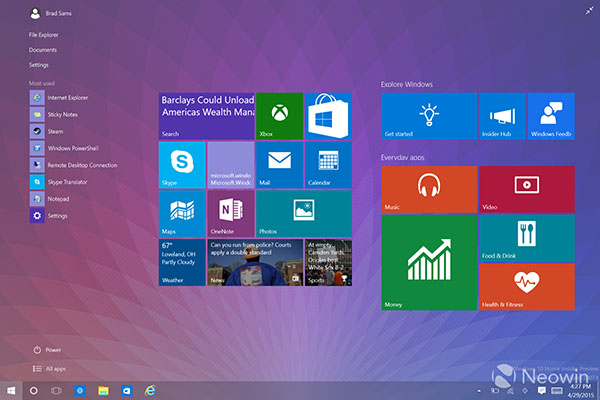Restore Start menu using top-right resize arrows
600x400 pixels.
pyautogui.click(x=589, y=11)
